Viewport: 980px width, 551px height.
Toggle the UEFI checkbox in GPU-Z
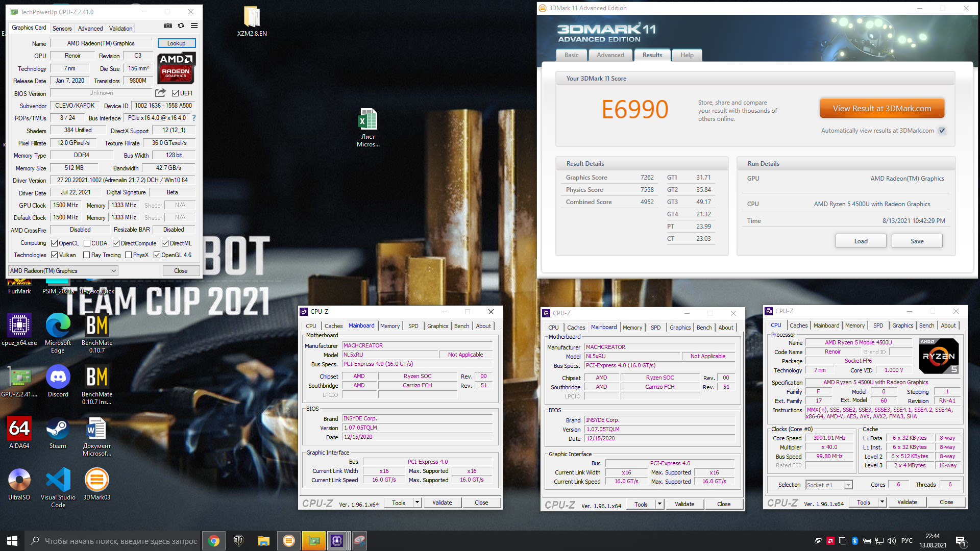[x=175, y=93]
